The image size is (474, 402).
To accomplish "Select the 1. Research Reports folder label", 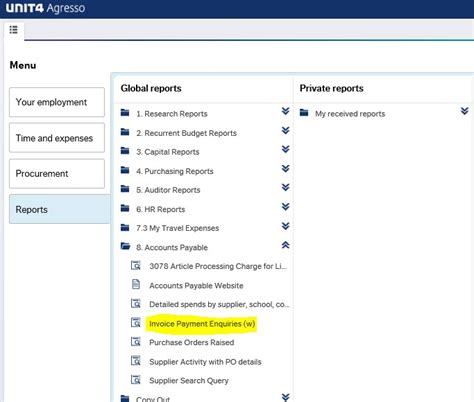I will point(172,114).
